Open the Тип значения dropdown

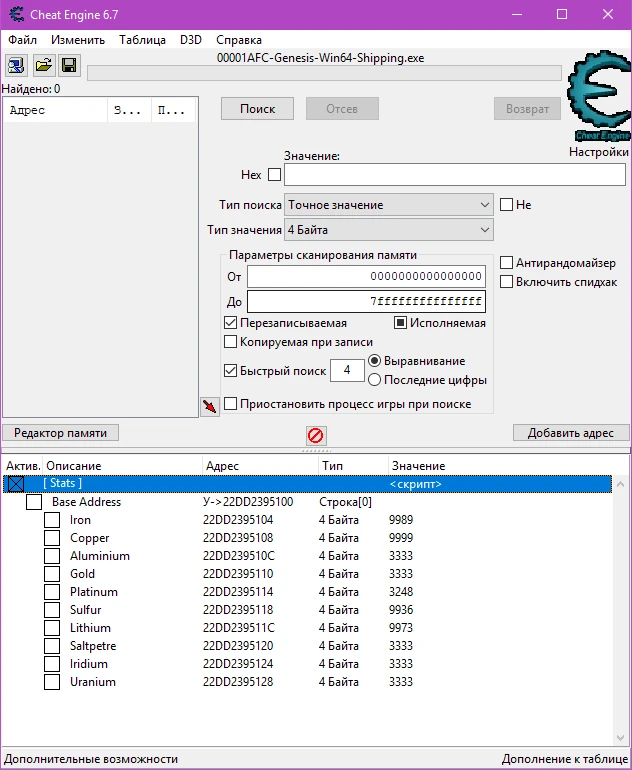(x=388, y=230)
